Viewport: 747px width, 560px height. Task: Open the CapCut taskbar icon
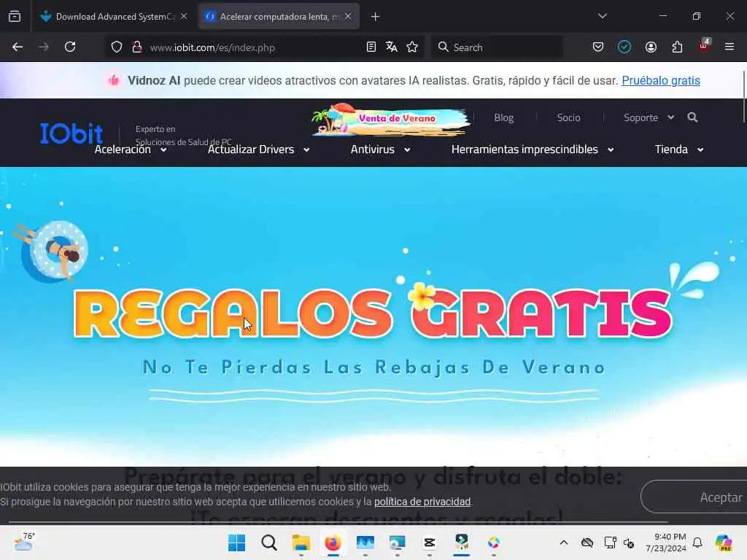tap(429, 542)
